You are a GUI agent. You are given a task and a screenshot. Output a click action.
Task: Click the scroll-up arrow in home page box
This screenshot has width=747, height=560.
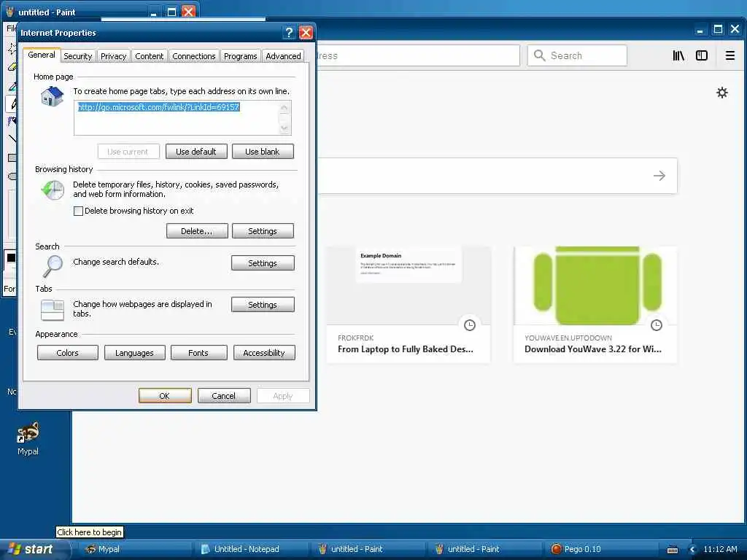285,108
